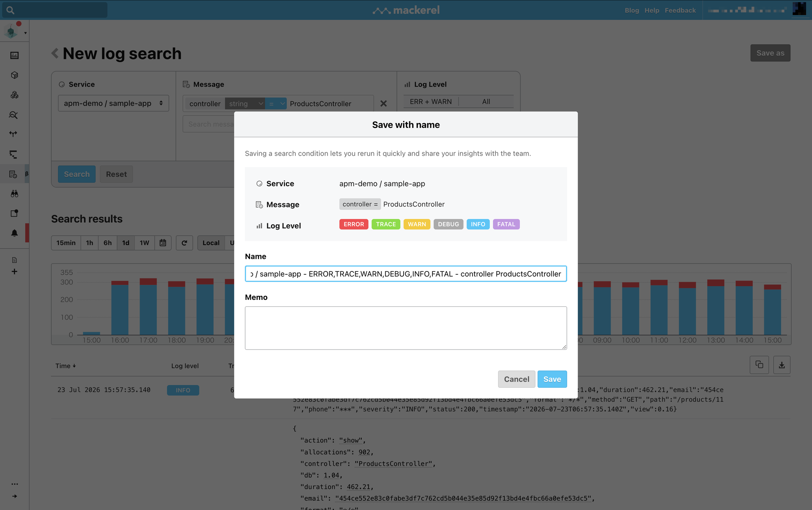Click the Reset button
812x510 pixels.
click(x=116, y=174)
